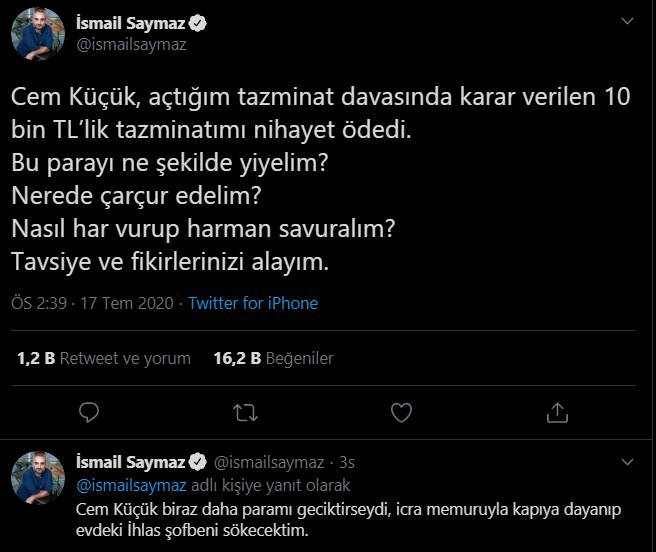
Task: Open the large profile avatar at top
Action: point(39,33)
